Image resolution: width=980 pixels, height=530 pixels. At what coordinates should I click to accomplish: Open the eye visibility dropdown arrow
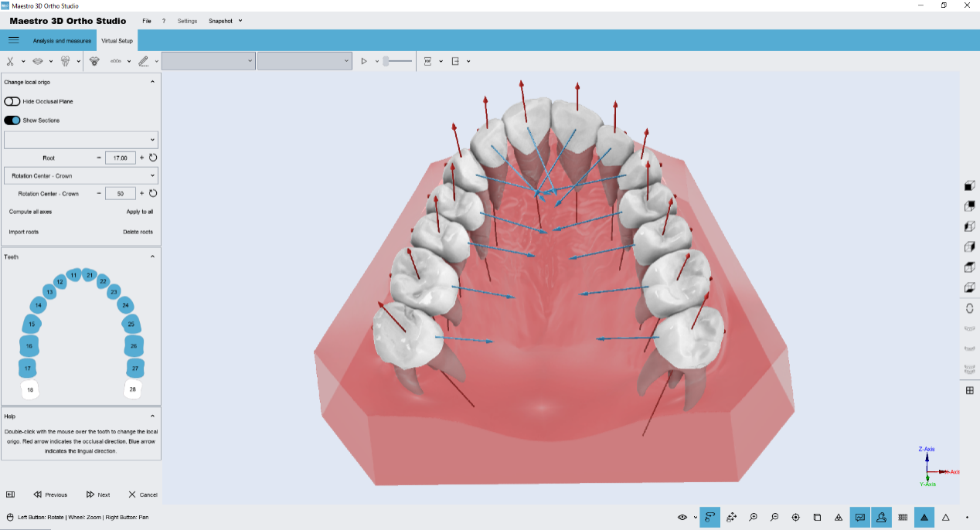tap(696, 518)
